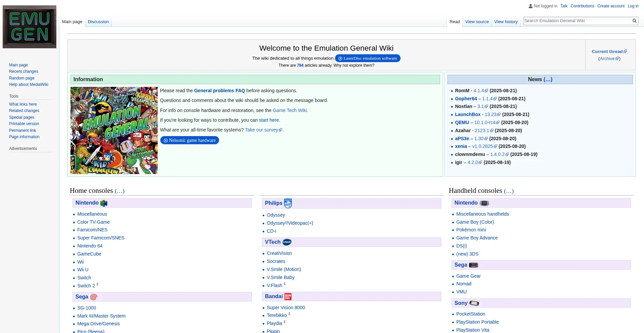Click the Sega spiral icon
This screenshot has height=333, width=644.
coord(93,297)
